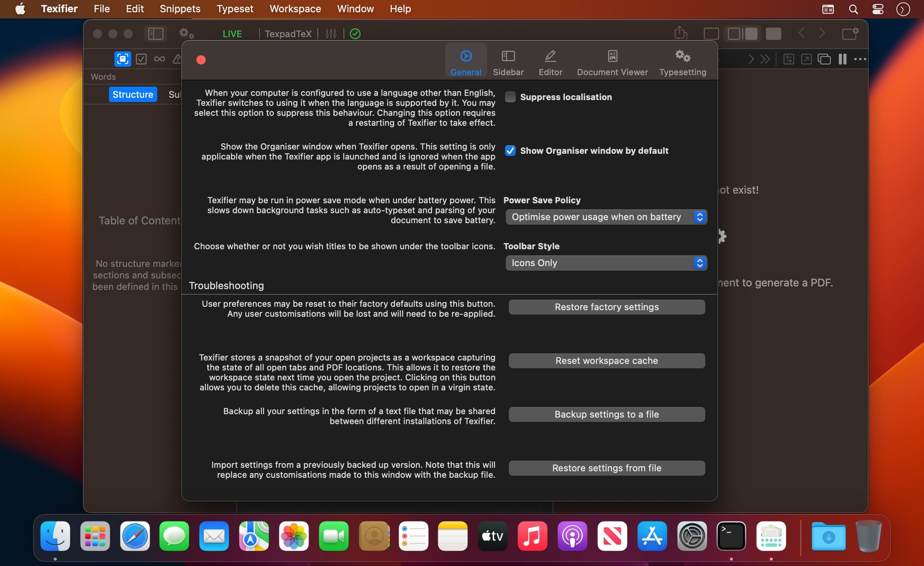This screenshot has height=566, width=924.
Task: Open the Window menu
Action: point(355,9)
